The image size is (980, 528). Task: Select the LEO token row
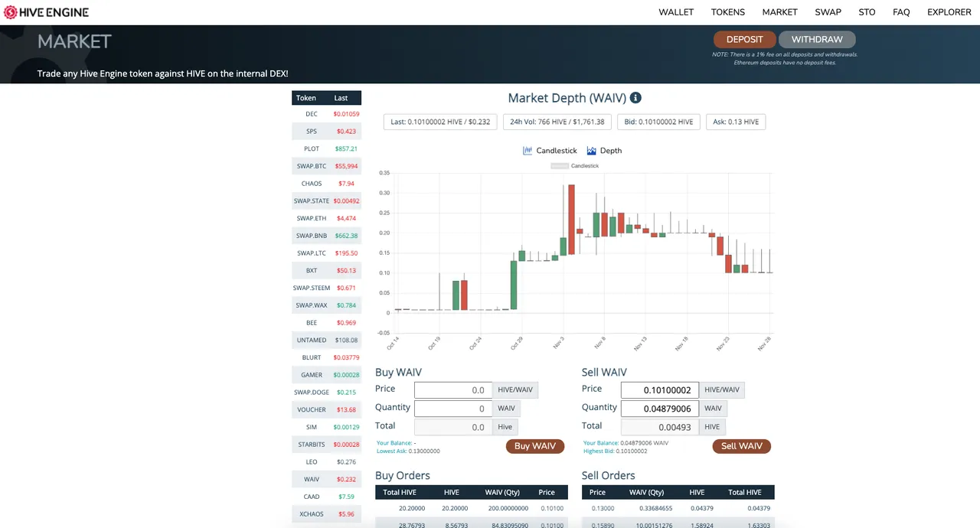pyautogui.click(x=326, y=462)
